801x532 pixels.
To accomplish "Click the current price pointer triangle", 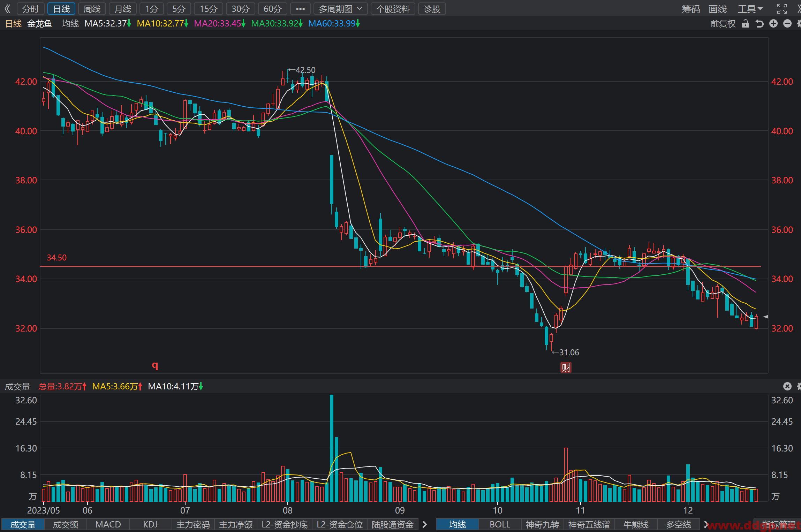I will point(765,317).
